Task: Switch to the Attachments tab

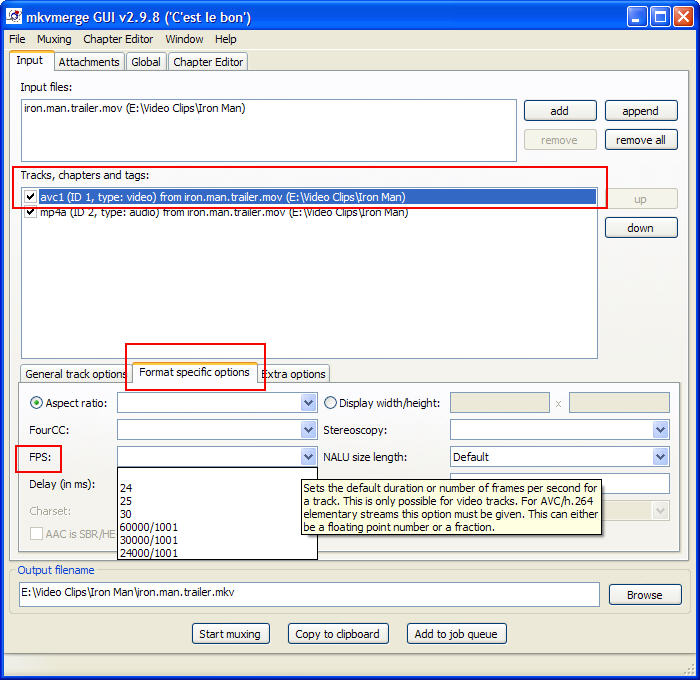Action: [x=89, y=62]
